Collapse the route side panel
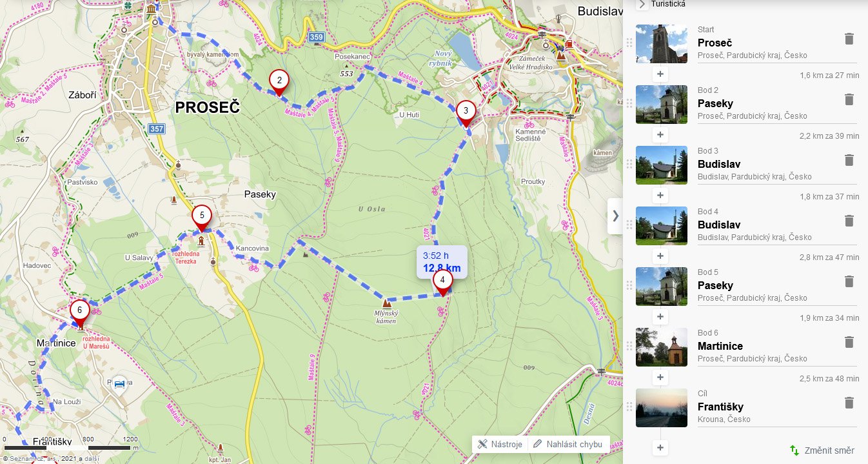Viewport: 868px width, 464px height. click(615, 216)
